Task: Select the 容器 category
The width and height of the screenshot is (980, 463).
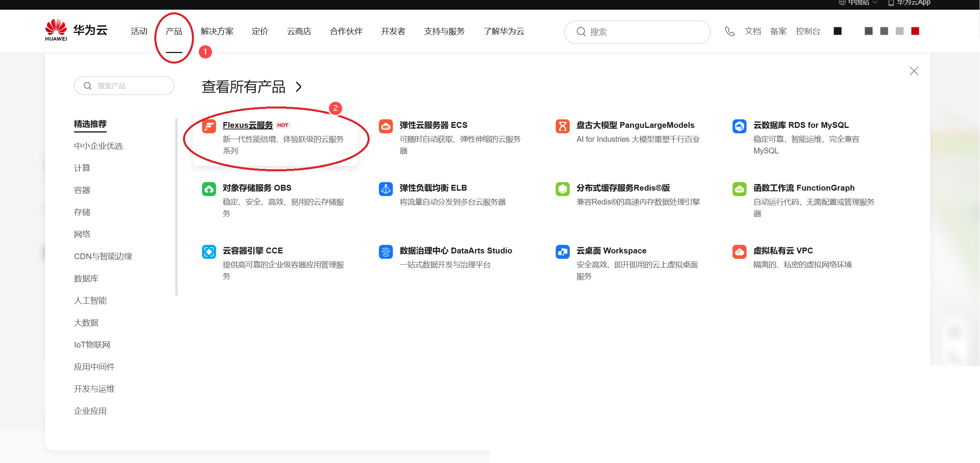Action: 82,190
